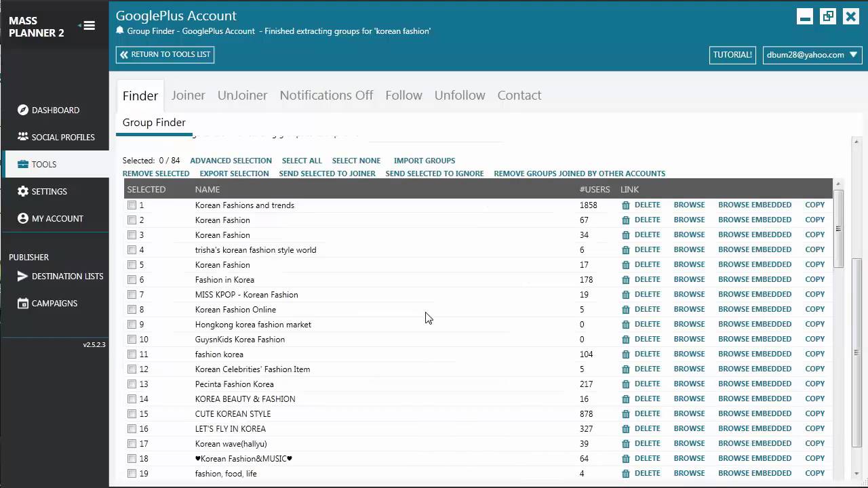Select the fashion korea row checkbox
The width and height of the screenshot is (868, 488).
pos(132,354)
